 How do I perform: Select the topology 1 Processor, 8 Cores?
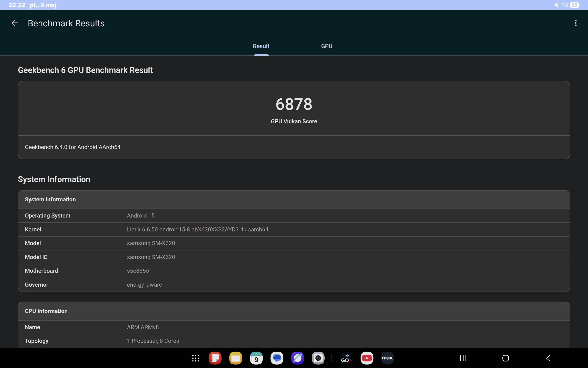pos(153,341)
